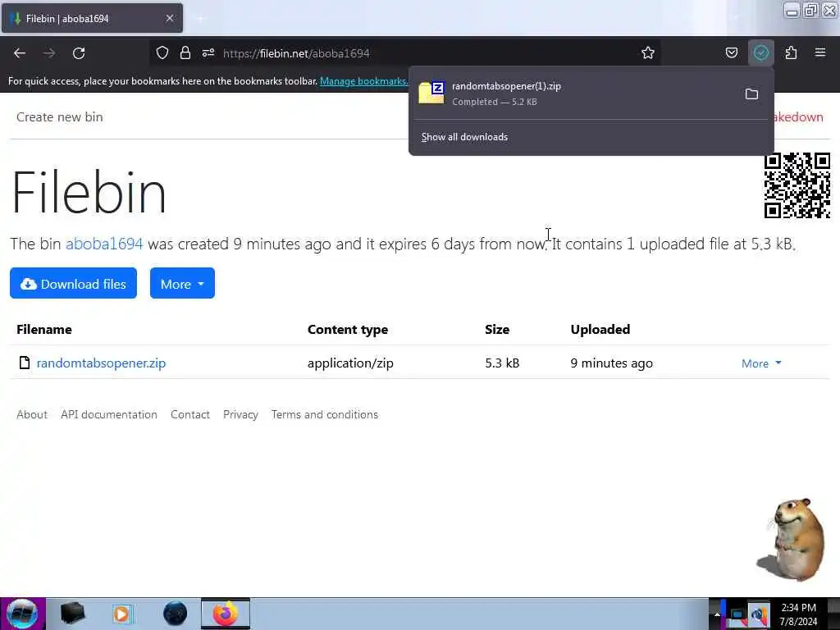Open the Pocket save icon

[x=732, y=52]
